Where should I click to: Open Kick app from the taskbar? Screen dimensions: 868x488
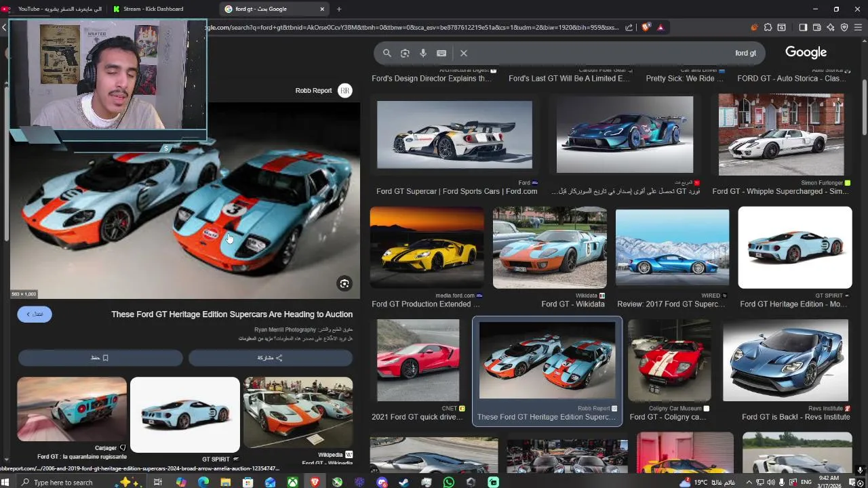[494, 483]
